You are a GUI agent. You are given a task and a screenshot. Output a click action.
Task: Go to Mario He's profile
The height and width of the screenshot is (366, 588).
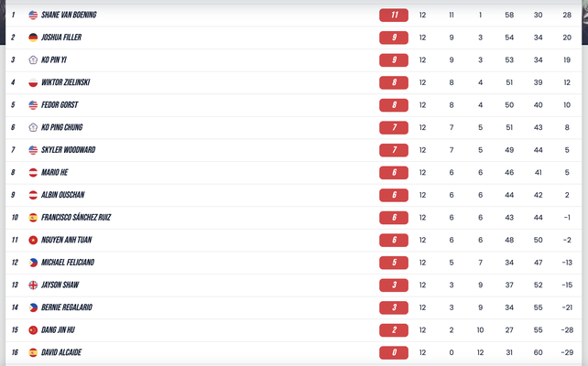[54, 172]
